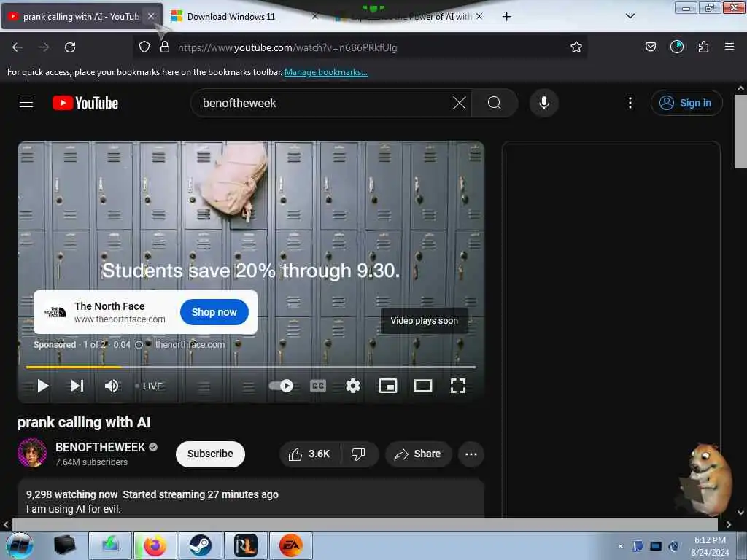Image resolution: width=747 pixels, height=560 pixels.
Task: Like the video
Action: point(309,454)
